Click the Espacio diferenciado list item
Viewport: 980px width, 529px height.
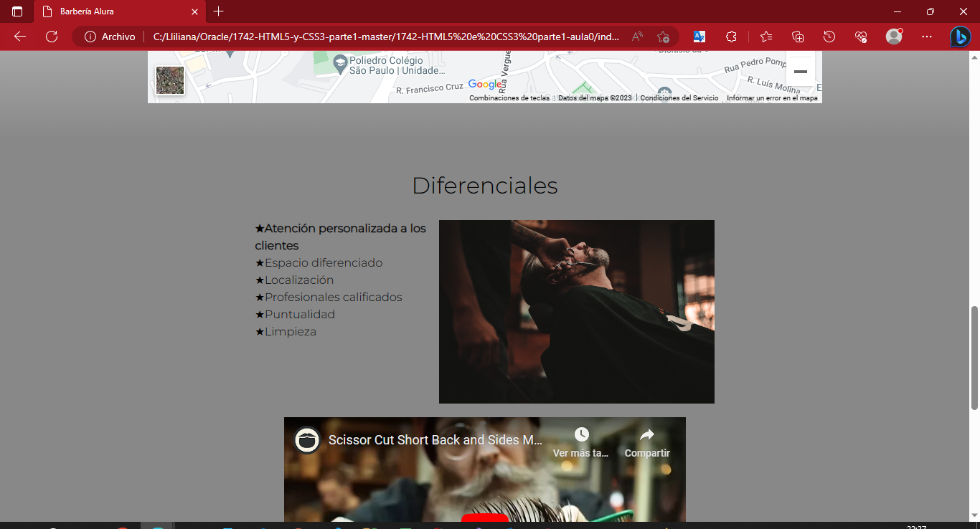[x=319, y=263]
